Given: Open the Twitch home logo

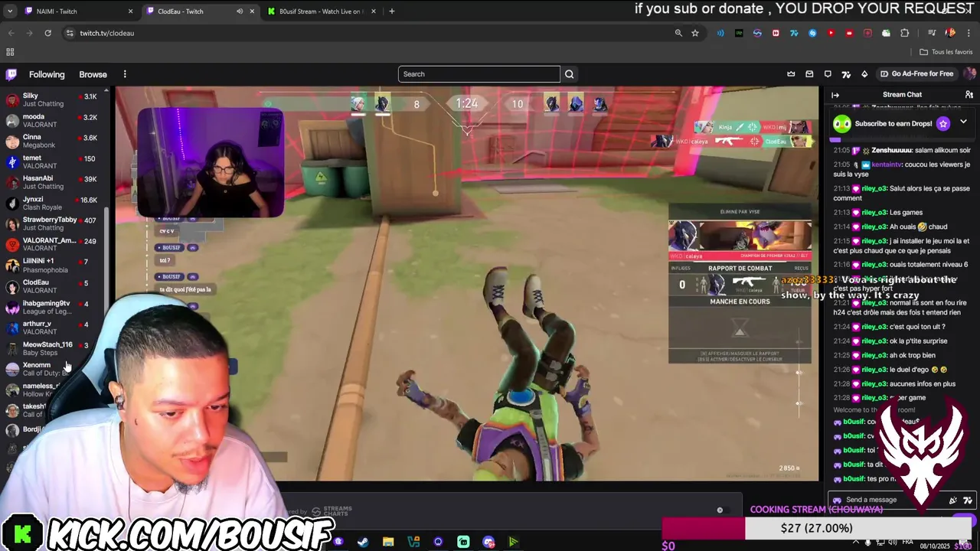Looking at the screenshot, I should (11, 74).
